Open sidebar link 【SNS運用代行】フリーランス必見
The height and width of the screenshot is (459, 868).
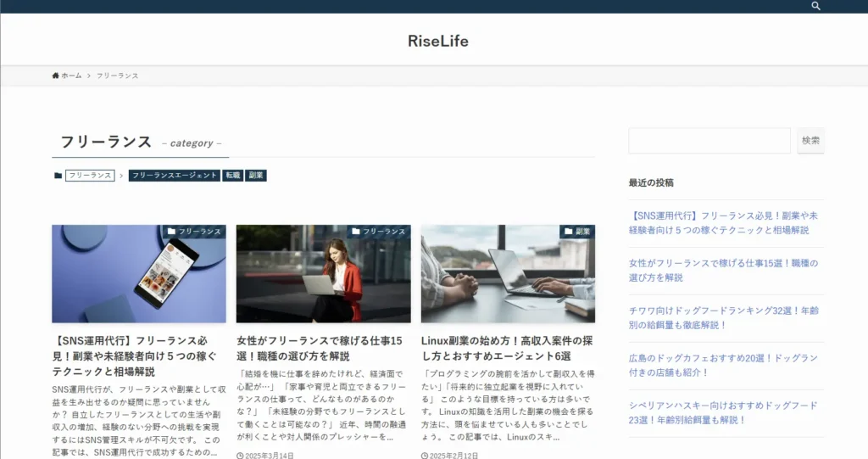coord(723,223)
